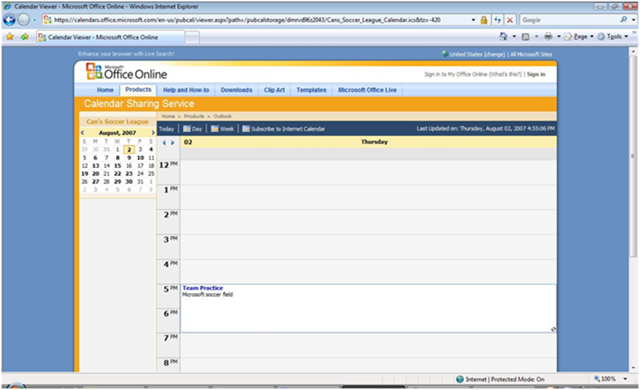The height and width of the screenshot is (390, 640).
Task: Click the Sign in link
Action: (536, 74)
